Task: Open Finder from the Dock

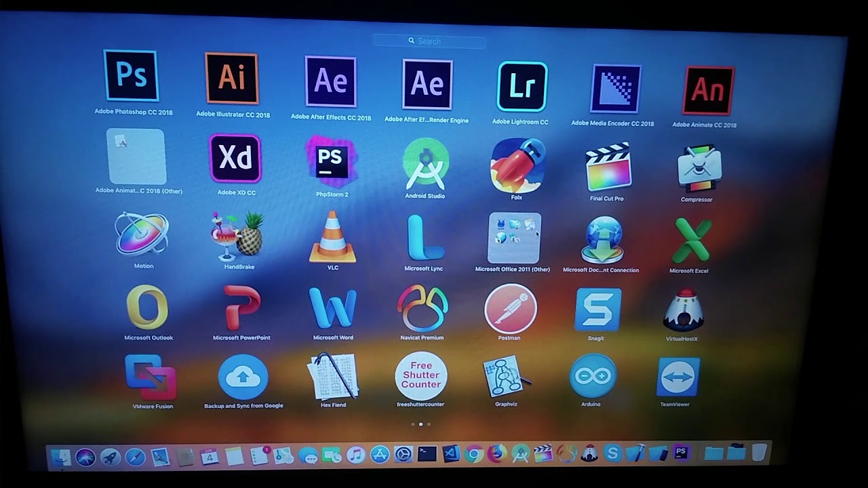Action: [x=60, y=457]
